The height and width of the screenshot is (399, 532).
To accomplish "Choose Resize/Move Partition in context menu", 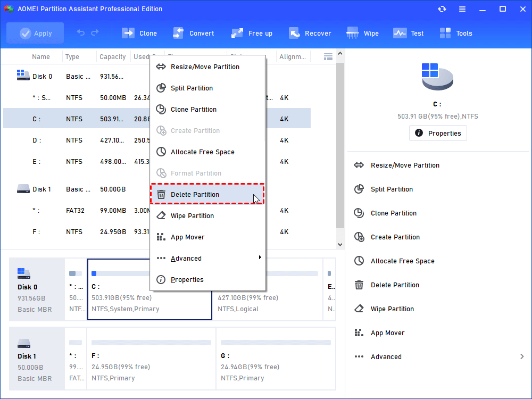I will pyautogui.click(x=207, y=67).
